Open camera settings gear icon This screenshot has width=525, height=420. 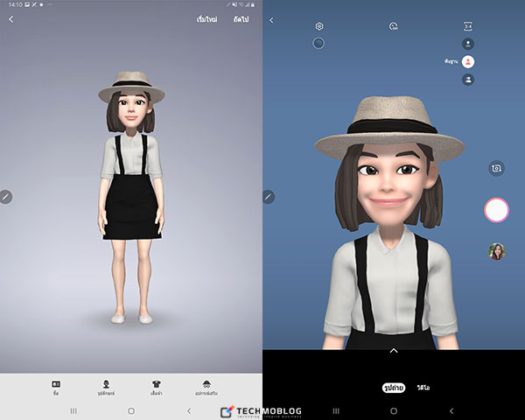[319, 27]
